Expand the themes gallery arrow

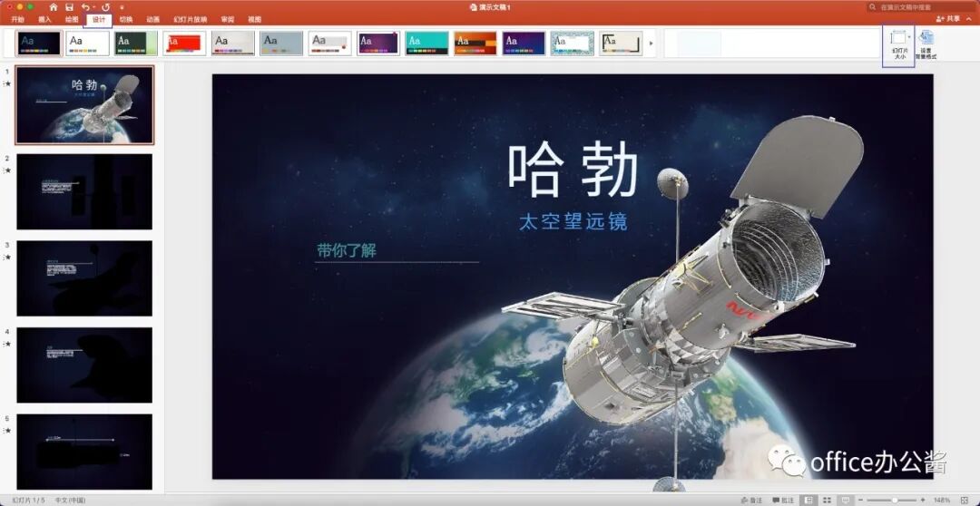coord(652,44)
